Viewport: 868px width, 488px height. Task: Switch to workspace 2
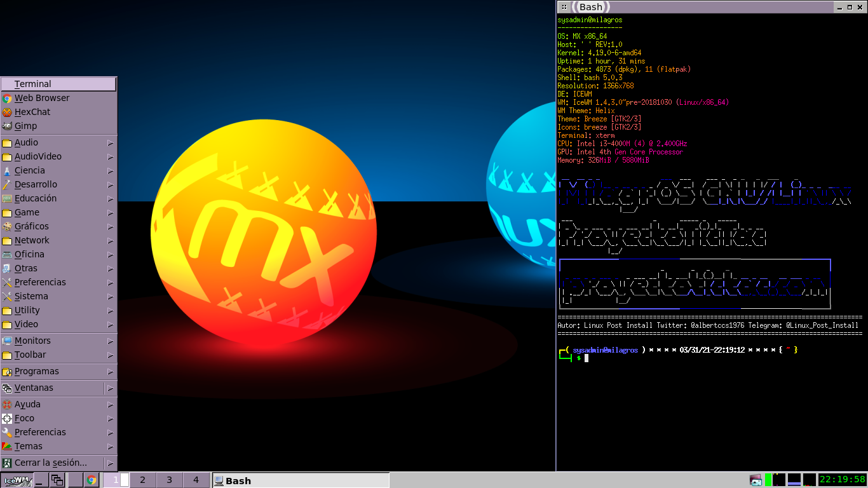143,480
